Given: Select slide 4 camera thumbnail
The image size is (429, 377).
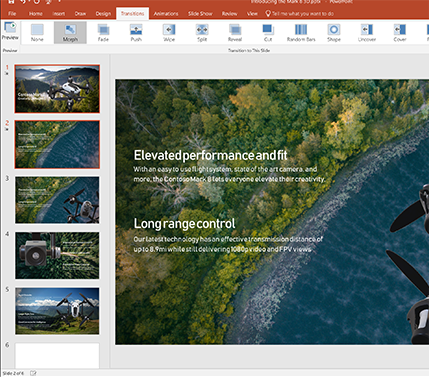Looking at the screenshot, I should [x=57, y=256].
